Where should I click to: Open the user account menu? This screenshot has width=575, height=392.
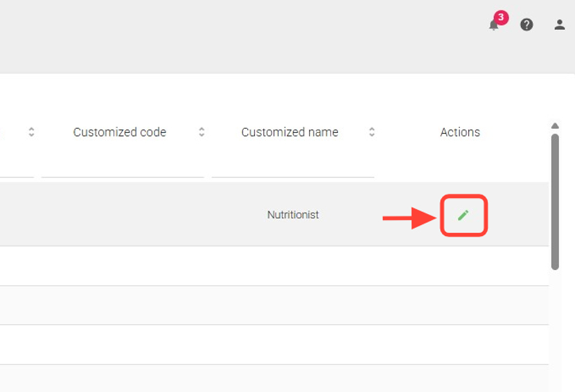pos(560,25)
